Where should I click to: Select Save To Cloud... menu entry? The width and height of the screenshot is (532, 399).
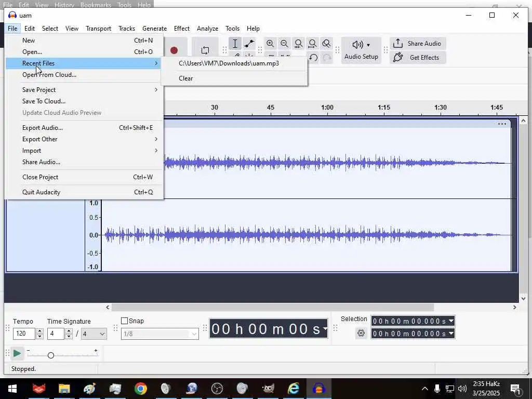pos(85,101)
